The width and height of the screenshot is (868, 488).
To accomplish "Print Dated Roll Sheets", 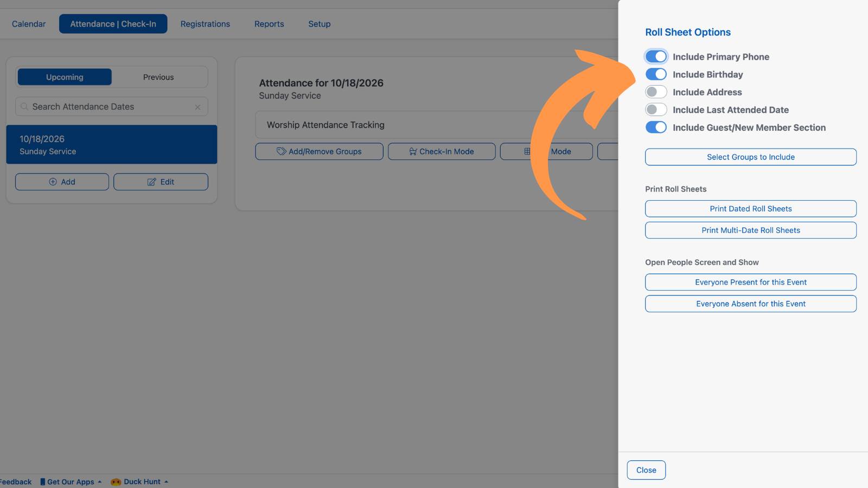I will click(751, 209).
